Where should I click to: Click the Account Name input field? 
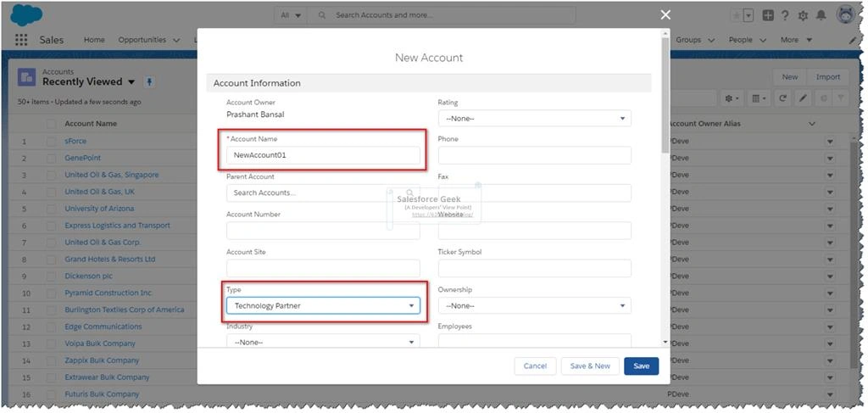click(323, 155)
